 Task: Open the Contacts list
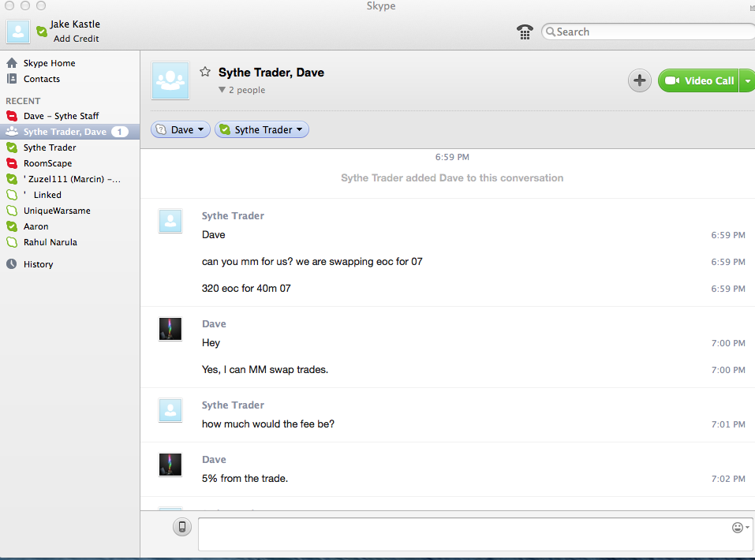coord(42,79)
